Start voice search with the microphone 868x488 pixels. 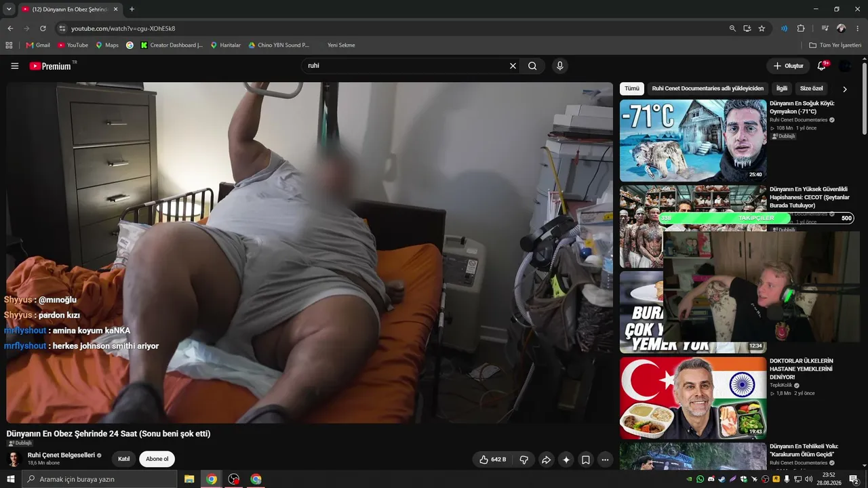(559, 66)
